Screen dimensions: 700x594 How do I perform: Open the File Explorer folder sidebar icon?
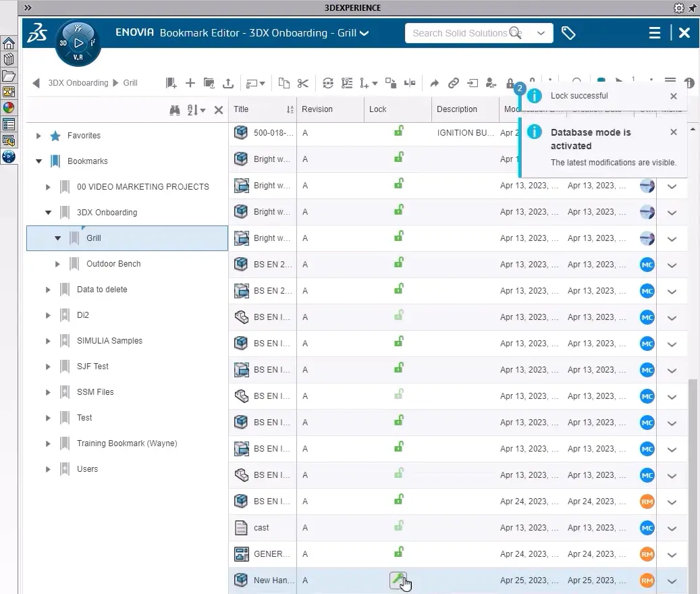[9, 76]
